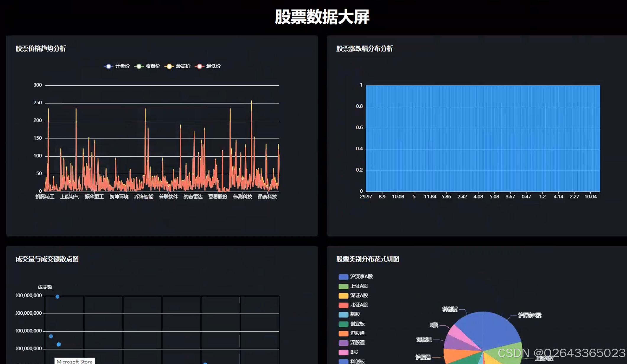Click the 0.47 x-axis value on the bar chart

point(526,197)
